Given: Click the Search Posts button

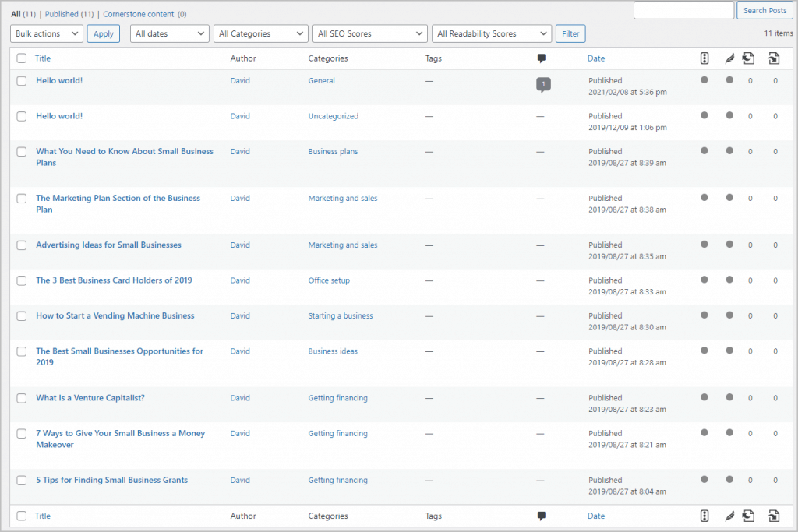Looking at the screenshot, I should 764,10.
